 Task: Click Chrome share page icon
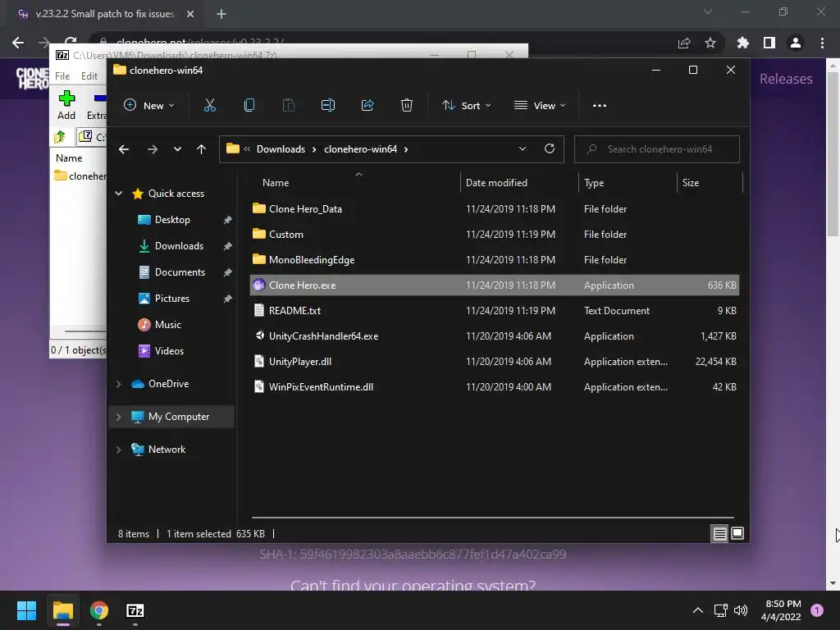pyautogui.click(x=684, y=43)
